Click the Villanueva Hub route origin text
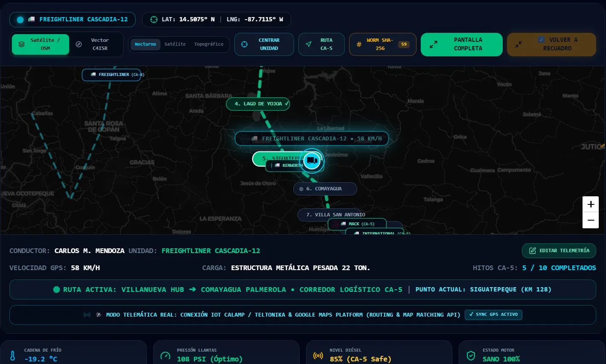The width and height of the screenshot is (606, 364). point(153,290)
